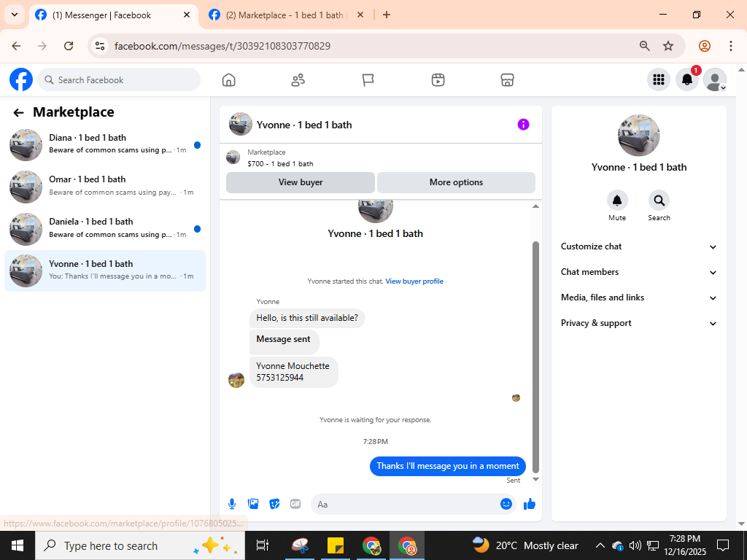Expand Media, files and links section
Image resolution: width=747 pixels, height=560 pixels.
point(638,297)
